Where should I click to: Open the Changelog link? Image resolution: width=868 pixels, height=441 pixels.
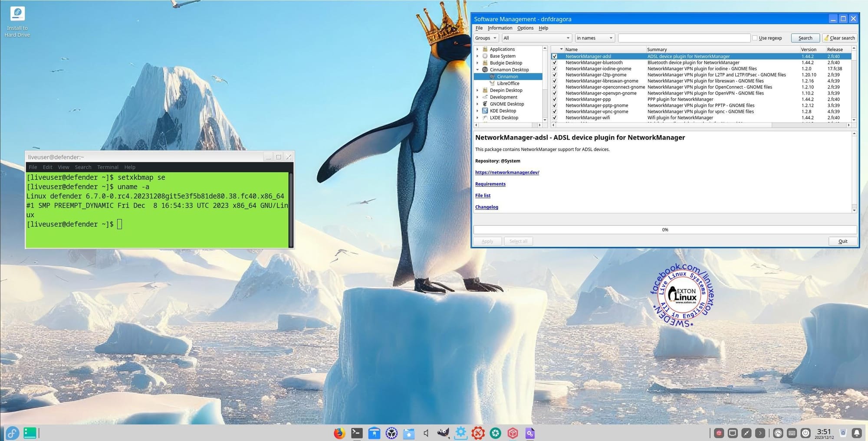tap(487, 207)
